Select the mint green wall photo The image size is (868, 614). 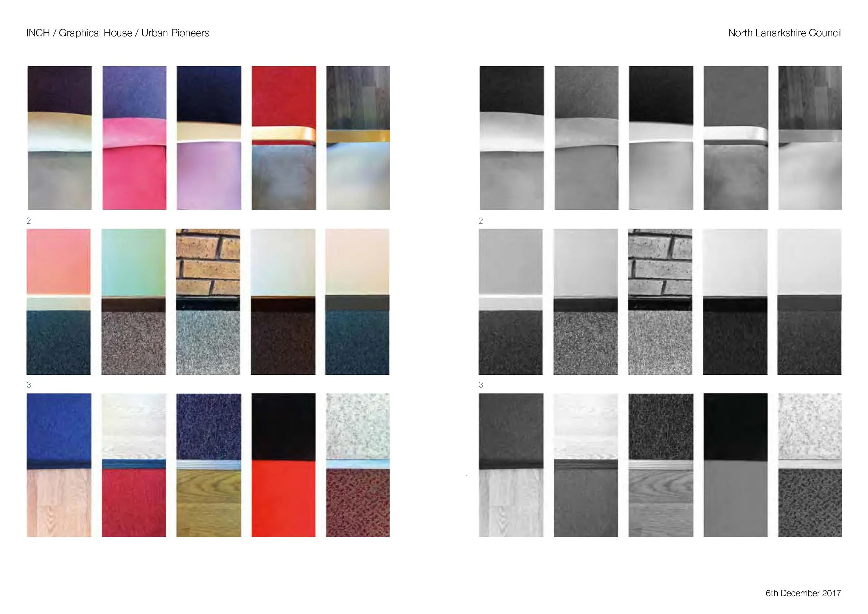pyautogui.click(x=133, y=302)
